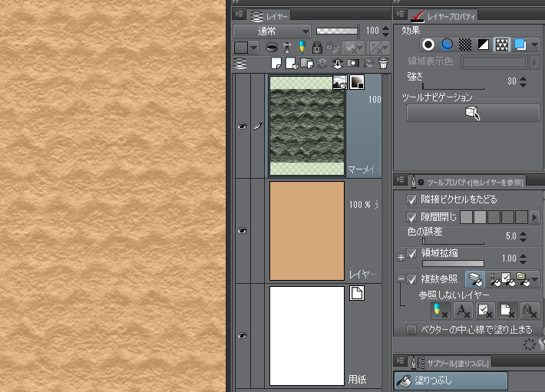Viewport: 545px width, 392px height.
Task: Select the tone effect icon
Action: click(465, 44)
